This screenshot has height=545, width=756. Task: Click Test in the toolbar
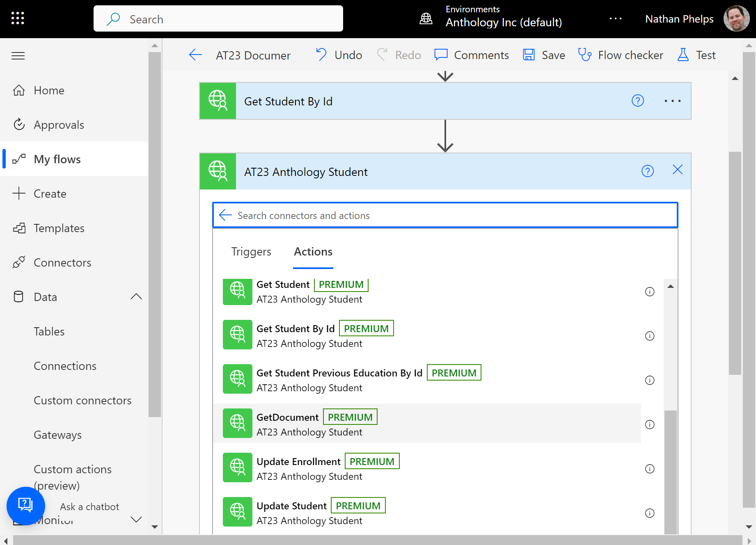(696, 55)
